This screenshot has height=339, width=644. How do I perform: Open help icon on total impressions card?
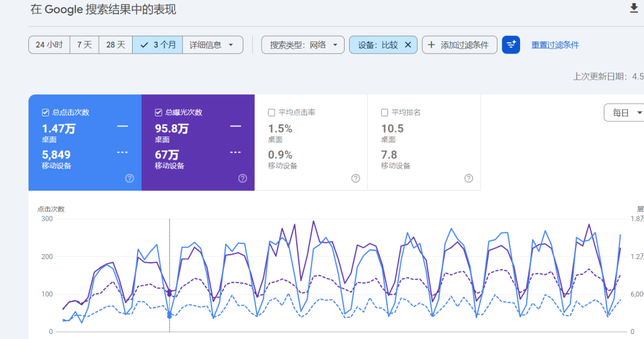click(x=243, y=179)
